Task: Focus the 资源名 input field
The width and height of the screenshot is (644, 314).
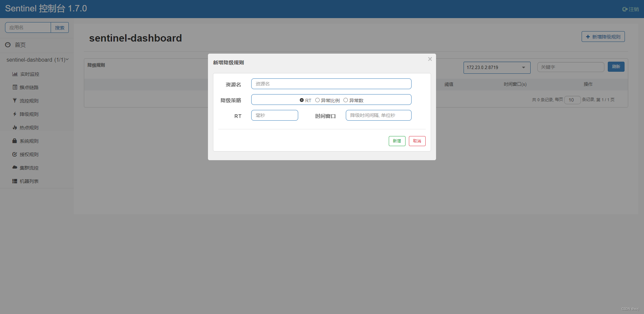Action: pos(331,84)
